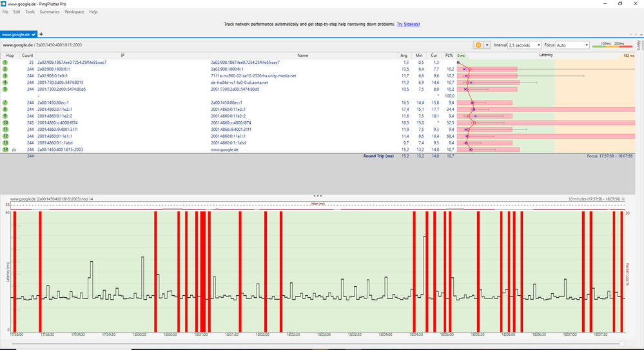The image size is (644, 350).
Task: Click the Avg column header
Action: pyautogui.click(x=404, y=55)
